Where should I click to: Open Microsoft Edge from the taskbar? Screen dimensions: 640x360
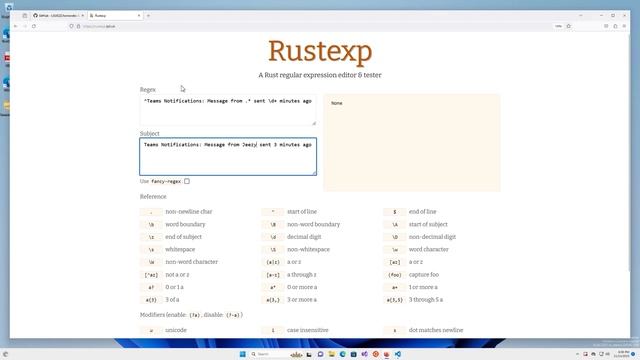pos(342,354)
